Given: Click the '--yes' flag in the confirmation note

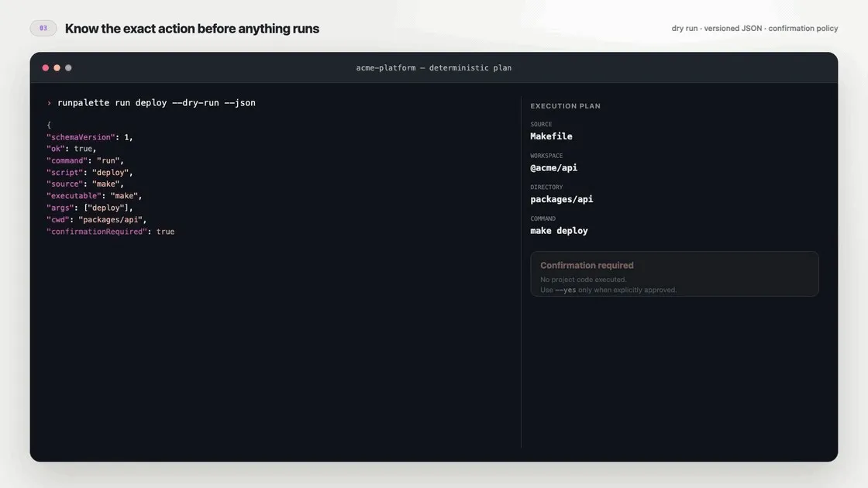Looking at the screenshot, I should coord(565,290).
